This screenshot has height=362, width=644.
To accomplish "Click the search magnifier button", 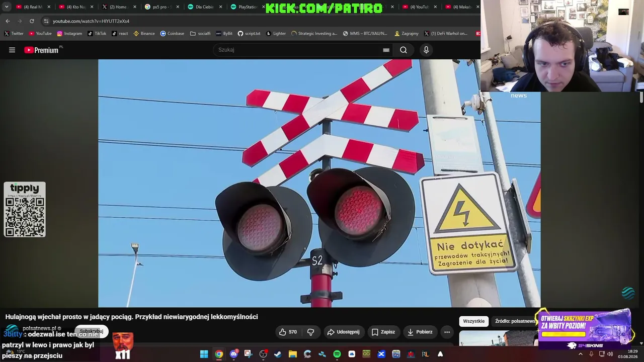I will (x=404, y=50).
